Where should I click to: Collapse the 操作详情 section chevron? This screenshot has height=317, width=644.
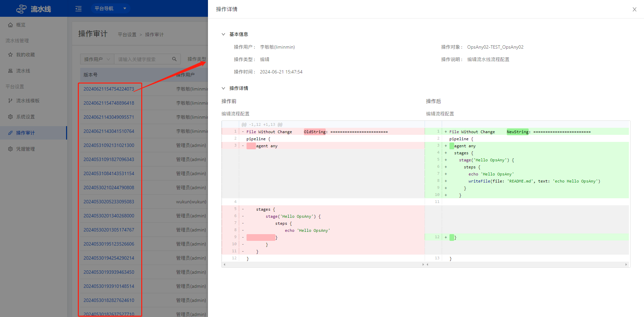pos(223,88)
